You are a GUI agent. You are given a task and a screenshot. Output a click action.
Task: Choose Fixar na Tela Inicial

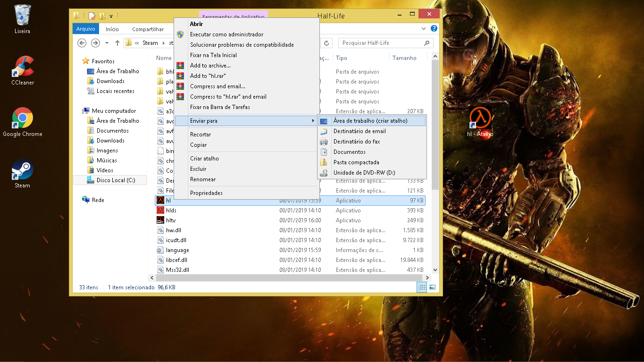click(247, 55)
